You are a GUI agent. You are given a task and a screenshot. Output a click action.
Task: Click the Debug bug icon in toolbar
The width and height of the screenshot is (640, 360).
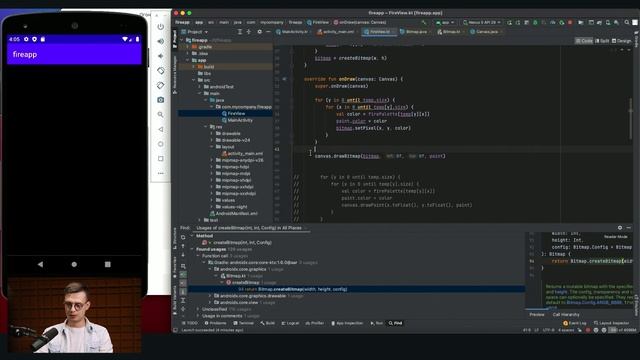coord(536,22)
